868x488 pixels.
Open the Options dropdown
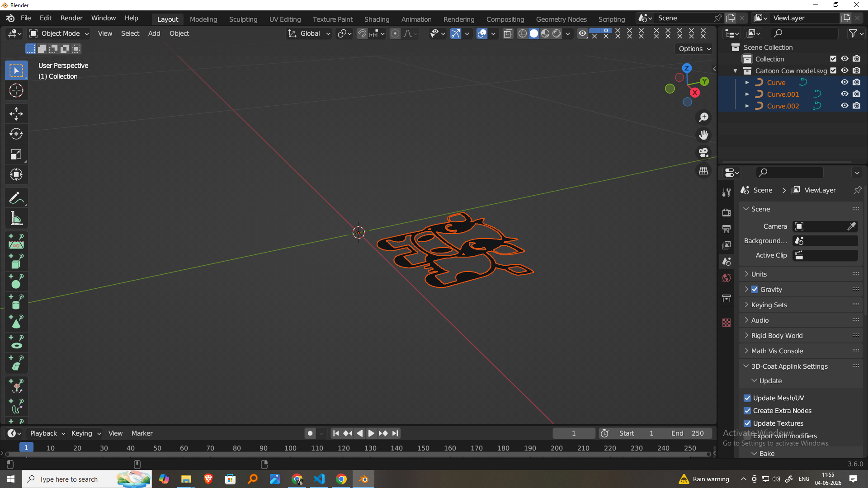pyautogui.click(x=694, y=49)
